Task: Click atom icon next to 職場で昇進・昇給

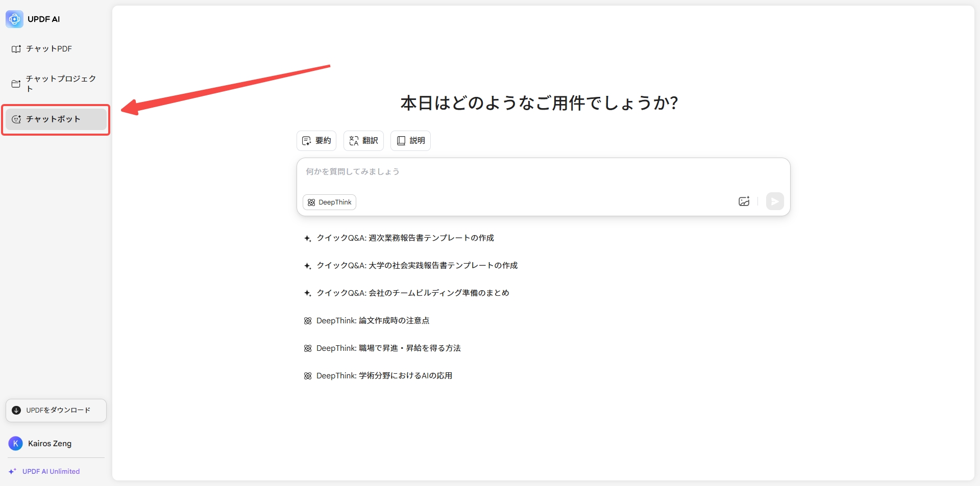Action: click(308, 348)
